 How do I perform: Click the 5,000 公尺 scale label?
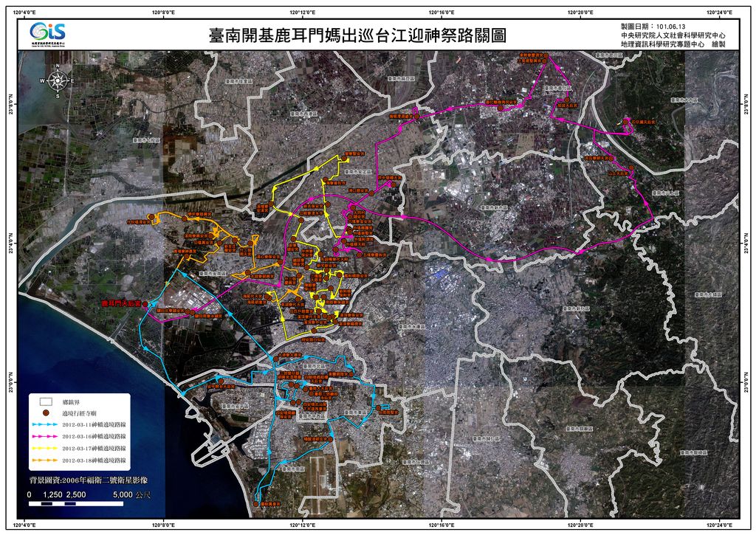click(131, 494)
